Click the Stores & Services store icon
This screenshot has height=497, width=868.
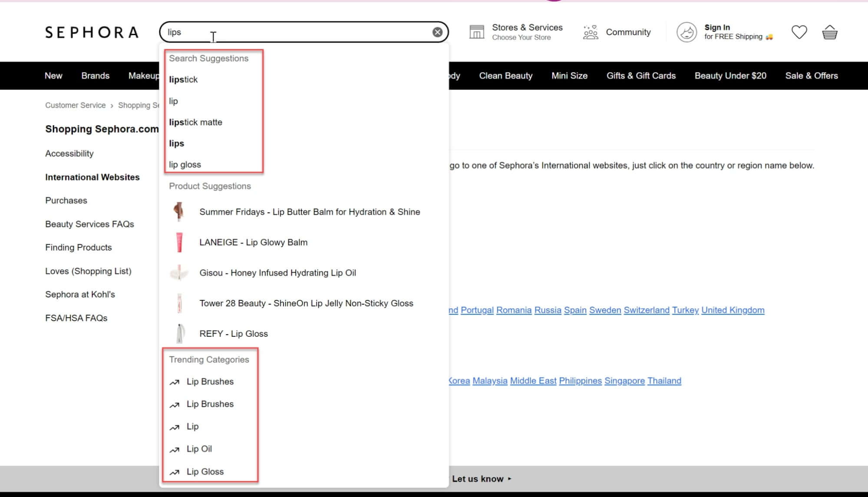[476, 31]
